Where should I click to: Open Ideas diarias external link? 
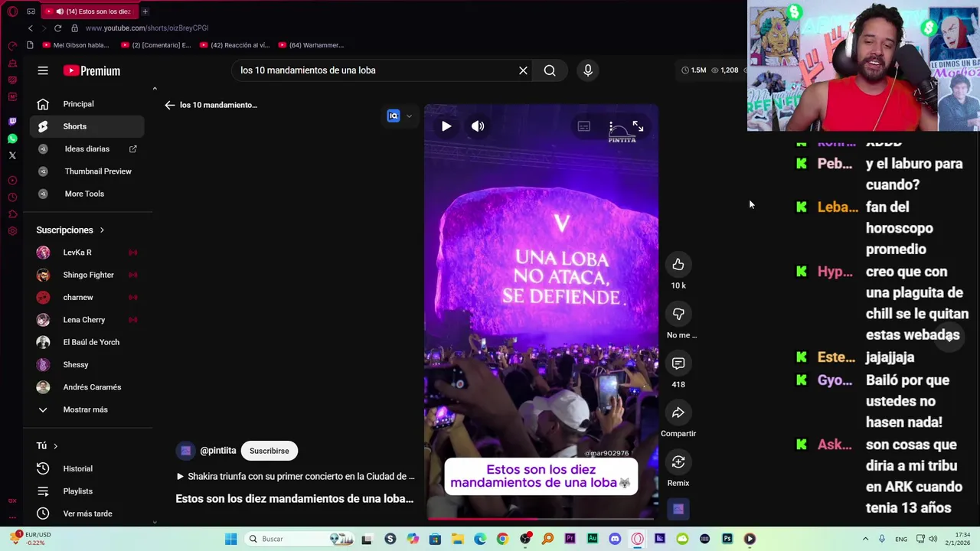coord(87,148)
